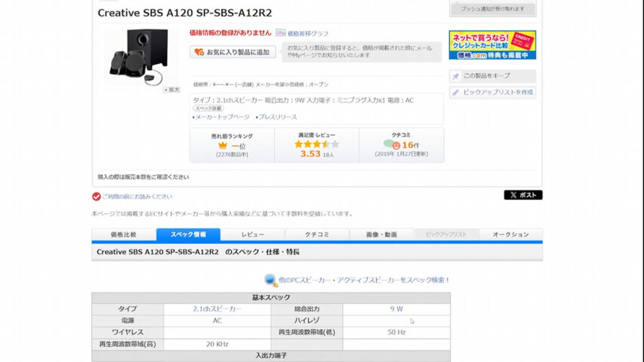
Task: Open the メーカートップページ link
Action: coord(222,117)
